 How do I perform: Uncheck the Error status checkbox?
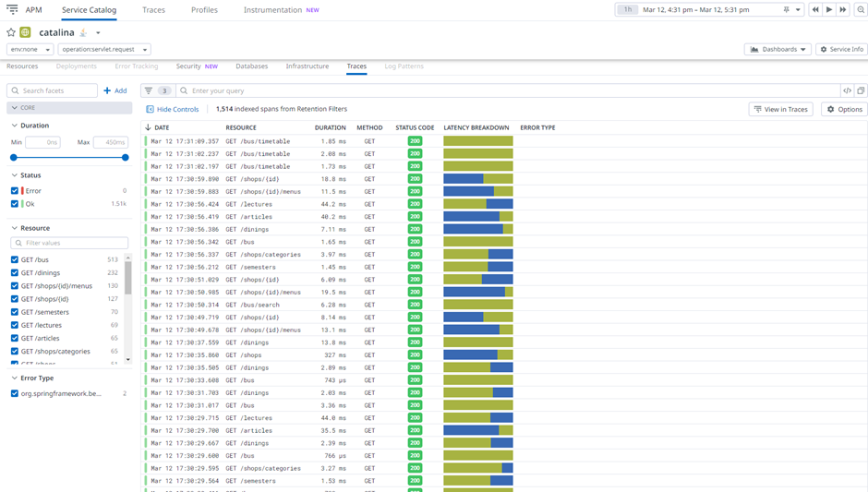tap(15, 190)
